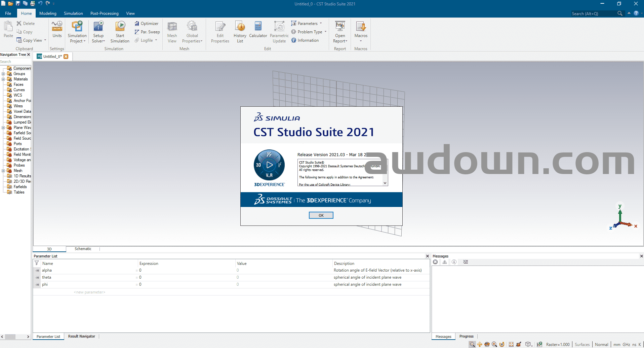Switch to the Schematic view tab

click(x=83, y=249)
